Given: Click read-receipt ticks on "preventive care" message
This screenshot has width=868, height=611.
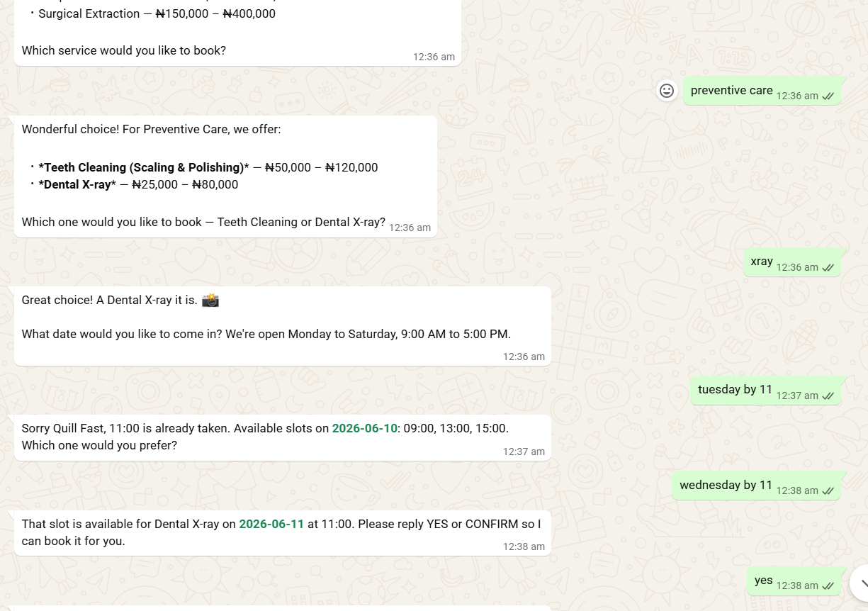Looking at the screenshot, I should point(828,96).
